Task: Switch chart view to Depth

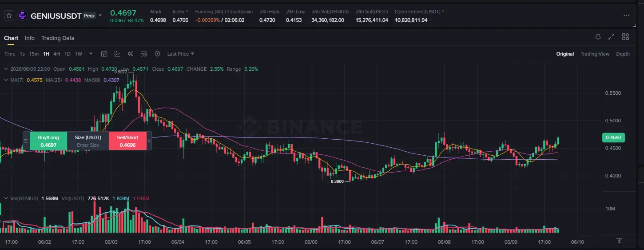Action: click(623, 54)
